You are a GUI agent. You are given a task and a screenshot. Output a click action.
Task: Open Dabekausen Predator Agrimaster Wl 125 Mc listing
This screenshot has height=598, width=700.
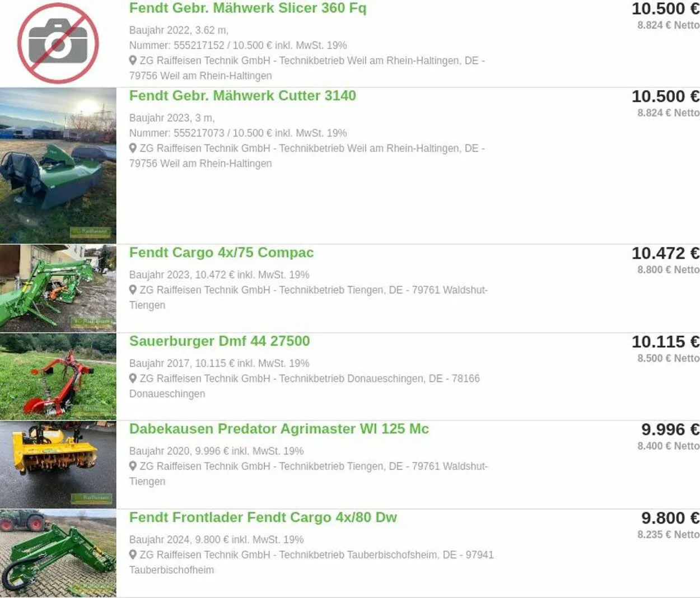tap(279, 429)
